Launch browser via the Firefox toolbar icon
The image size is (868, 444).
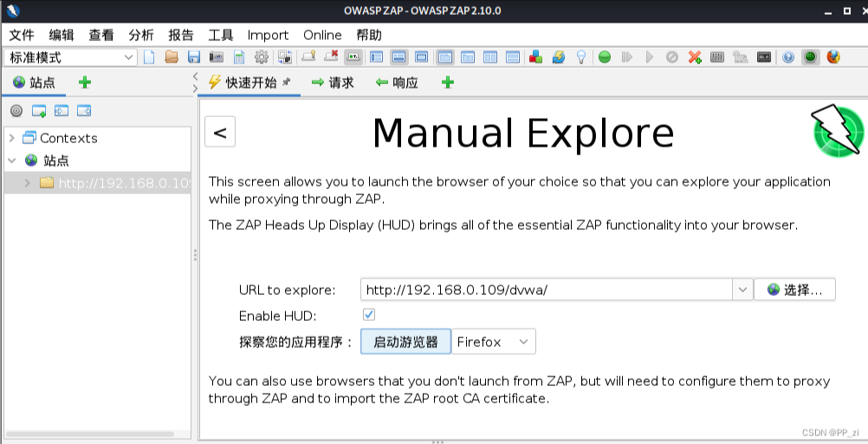click(833, 57)
